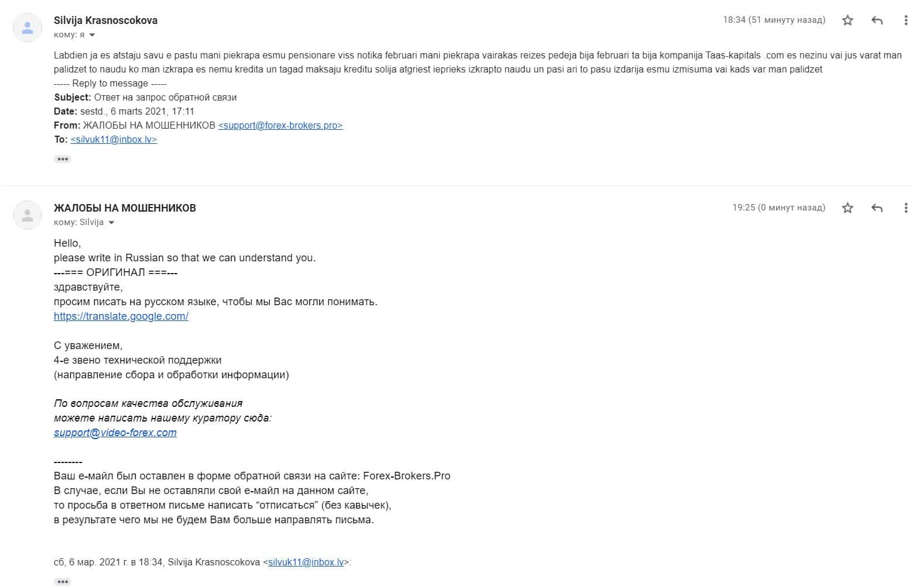Click silvuk11@inbox.lv link in quoted header
The width and height of the screenshot is (924, 587).
click(x=306, y=562)
